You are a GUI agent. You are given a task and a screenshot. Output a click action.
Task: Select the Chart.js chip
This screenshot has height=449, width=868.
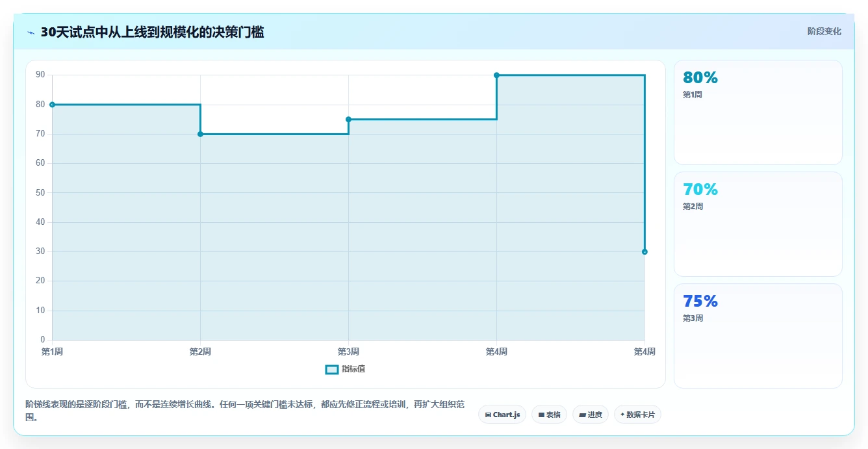502,415
